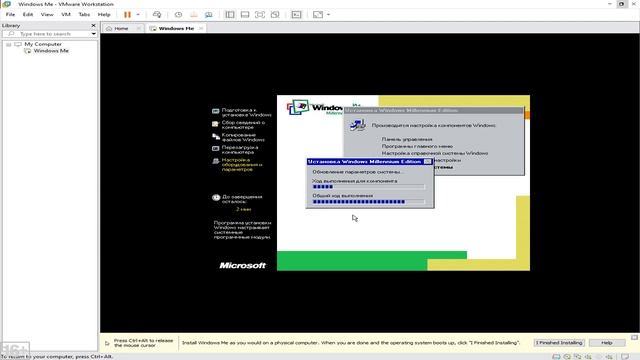Image resolution: width=640 pixels, height=360 pixels.
Task: Select the Windows Me tab
Action: point(176,28)
